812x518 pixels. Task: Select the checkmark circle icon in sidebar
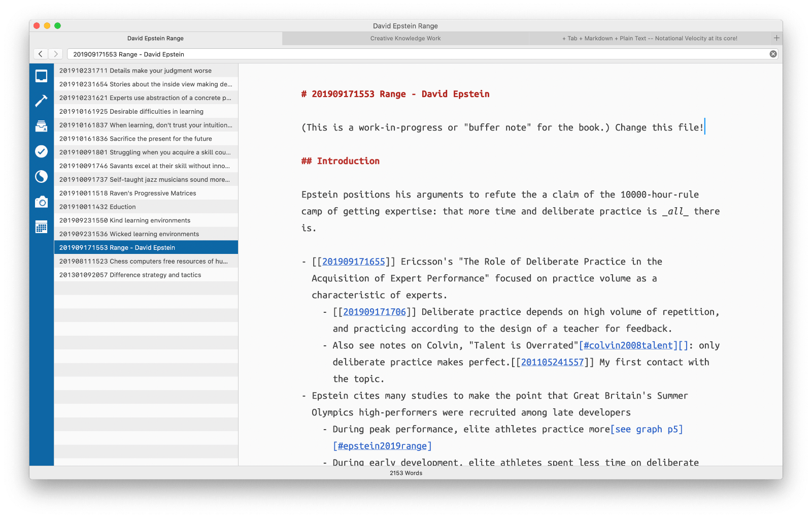(x=42, y=151)
